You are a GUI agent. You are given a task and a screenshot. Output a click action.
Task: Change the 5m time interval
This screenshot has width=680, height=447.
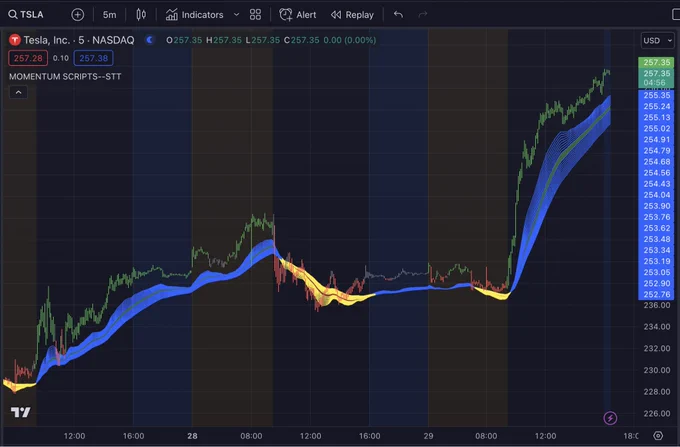(109, 15)
